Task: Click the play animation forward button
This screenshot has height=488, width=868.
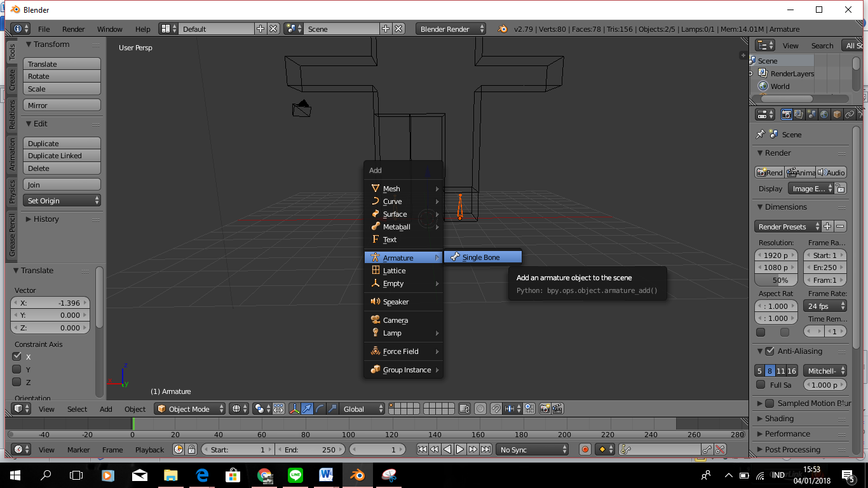Action: pos(460,450)
